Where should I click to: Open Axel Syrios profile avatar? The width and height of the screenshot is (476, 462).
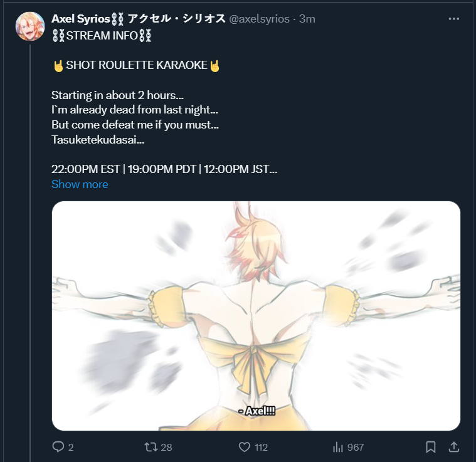coord(30,26)
